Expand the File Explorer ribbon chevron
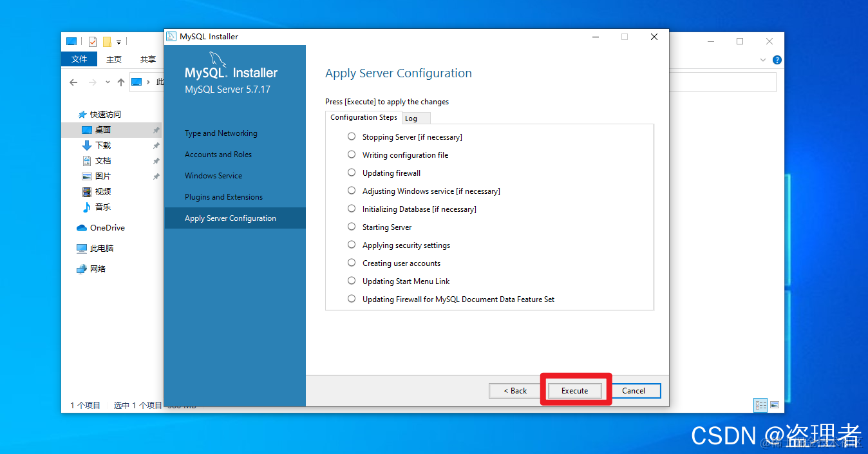The image size is (868, 454). 764,60
